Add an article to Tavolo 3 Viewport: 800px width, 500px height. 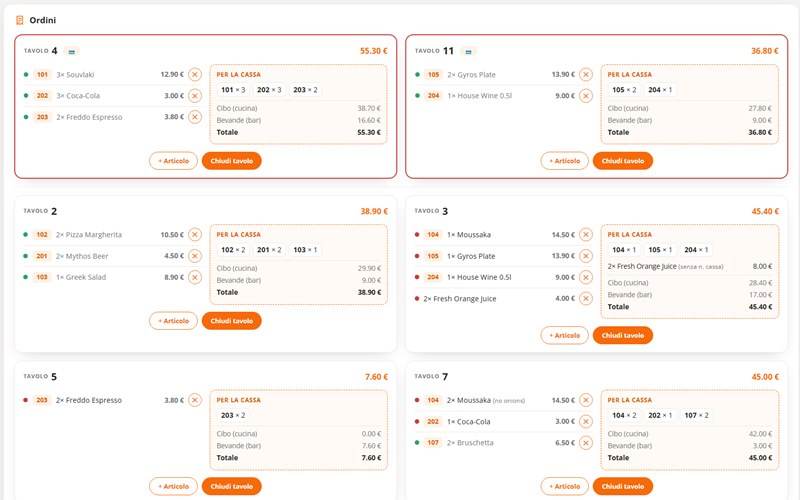564,335
